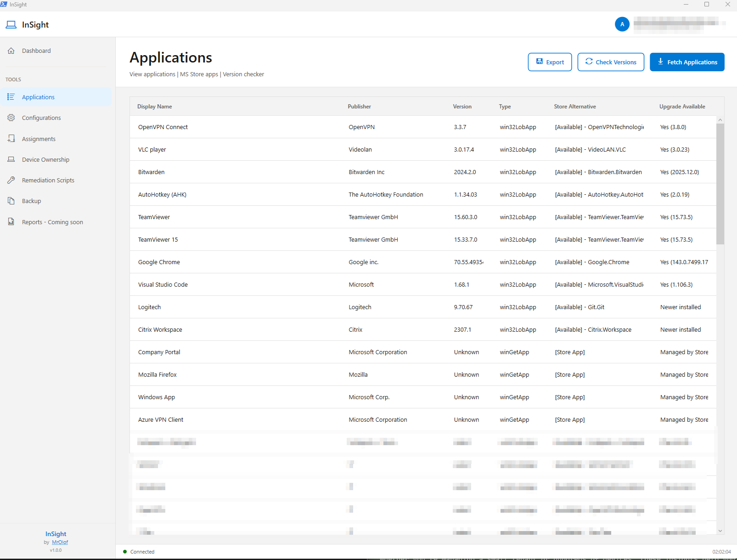The image size is (737, 560).
Task: Select the VLC player row
Action: click(x=423, y=149)
